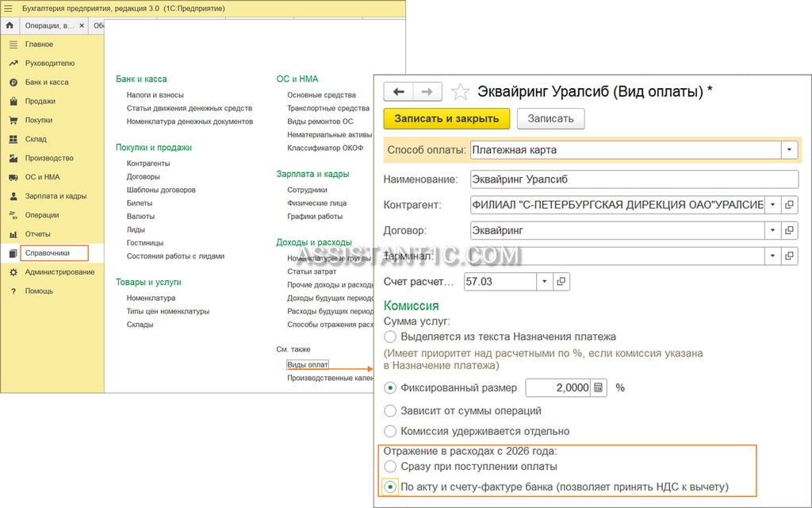812x508 pixels.
Task: Open Контрагенты link
Action: pos(148,164)
